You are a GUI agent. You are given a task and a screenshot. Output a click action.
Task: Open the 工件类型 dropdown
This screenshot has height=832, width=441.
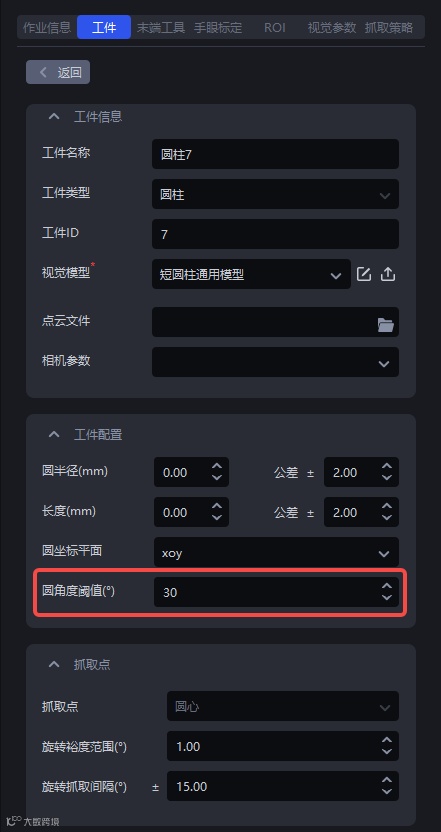pos(275,194)
